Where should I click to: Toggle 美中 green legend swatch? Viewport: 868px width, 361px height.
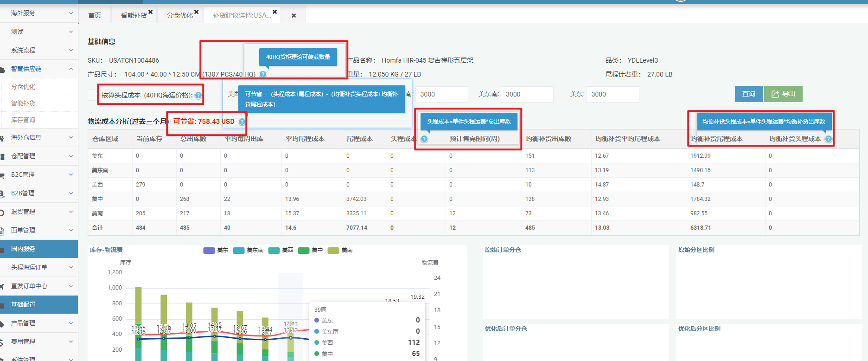[x=304, y=250]
